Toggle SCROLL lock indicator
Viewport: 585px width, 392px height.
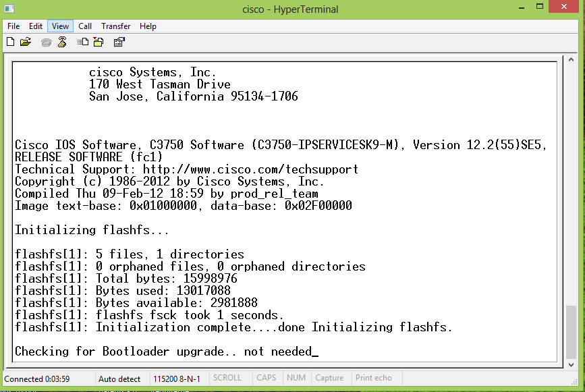pyautogui.click(x=229, y=378)
